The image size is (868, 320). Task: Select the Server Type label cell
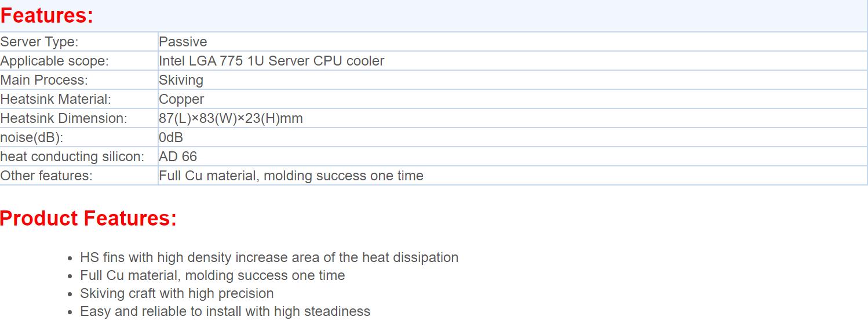[x=79, y=42]
